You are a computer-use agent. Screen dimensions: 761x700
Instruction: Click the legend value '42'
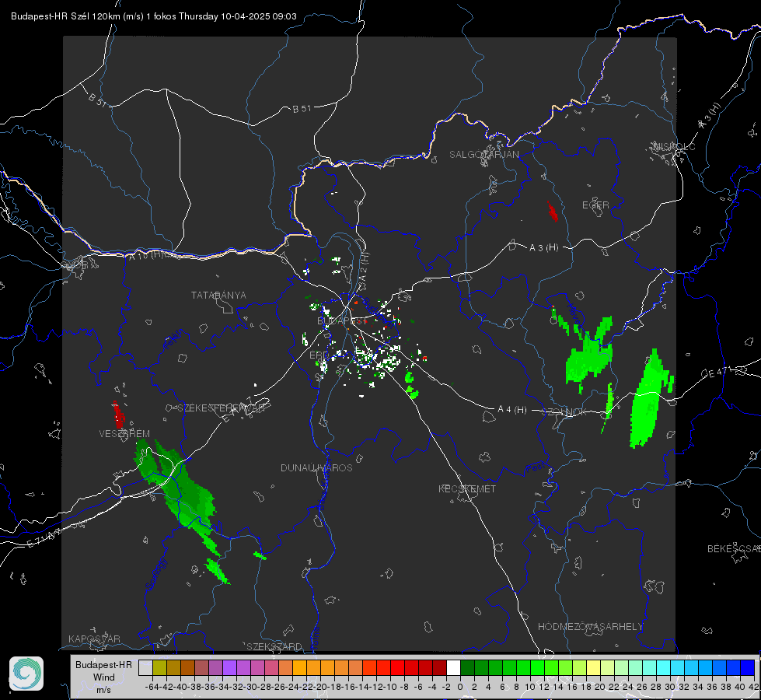tap(754, 687)
